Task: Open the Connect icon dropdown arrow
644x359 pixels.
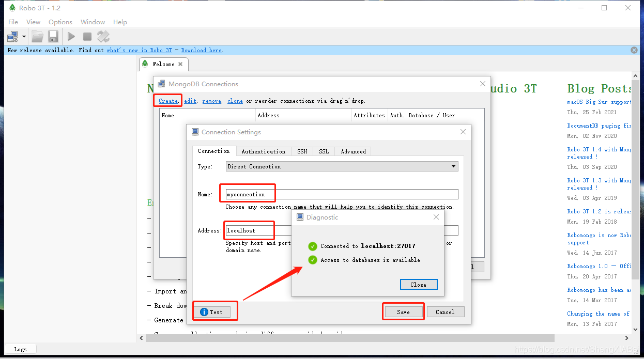Action: [24, 37]
